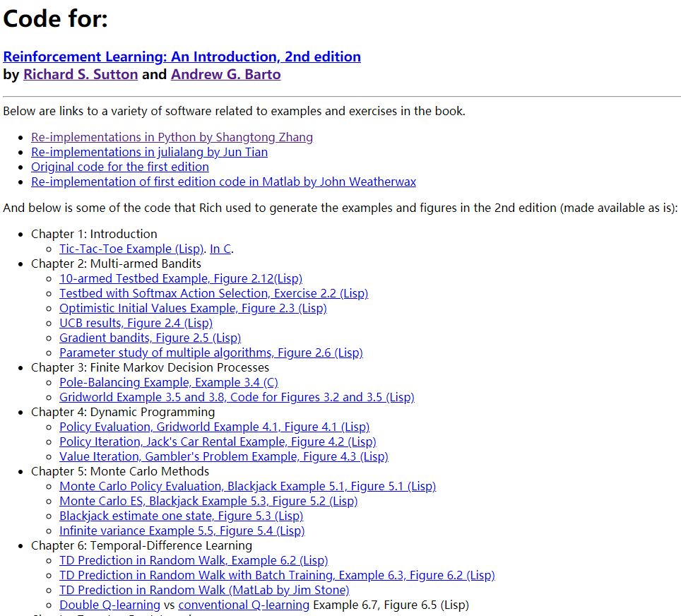Open Monte Carlo ES, Blackjack Example 5.3
This screenshot has width=681, height=616.
click(x=208, y=501)
